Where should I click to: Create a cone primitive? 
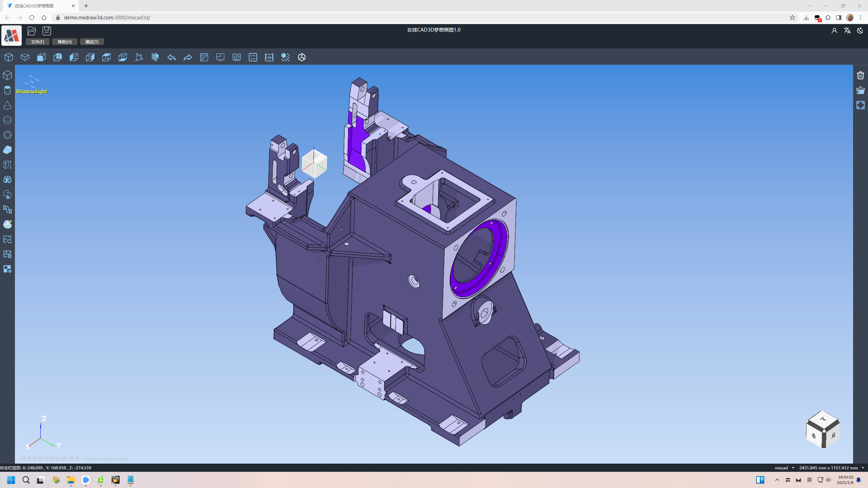tap(7, 105)
